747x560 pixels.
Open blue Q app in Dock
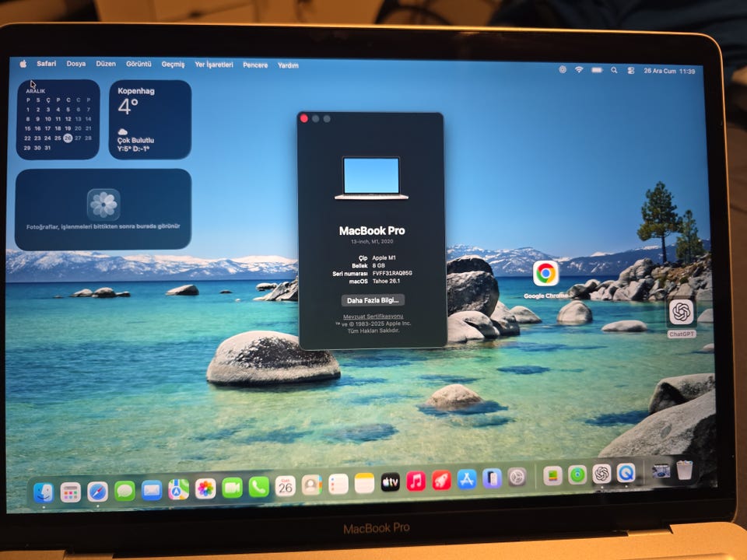tap(626, 474)
